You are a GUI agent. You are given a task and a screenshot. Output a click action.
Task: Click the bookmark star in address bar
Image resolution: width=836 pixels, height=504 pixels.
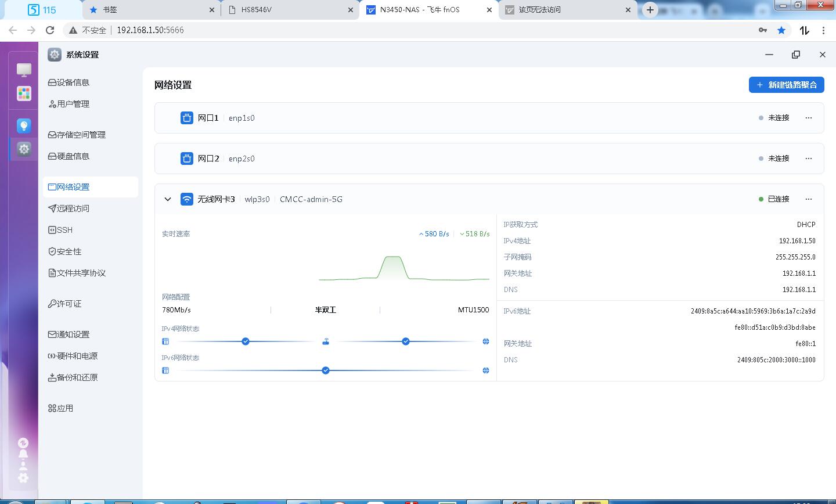point(781,30)
